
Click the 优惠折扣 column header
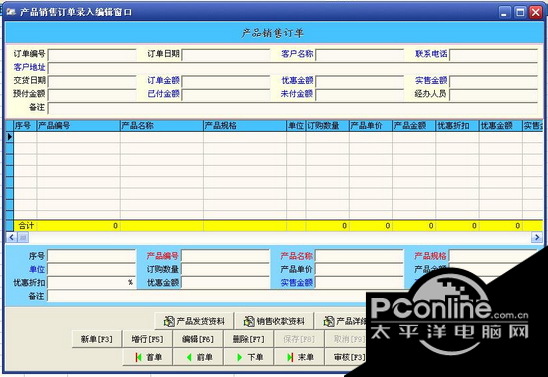tap(457, 126)
